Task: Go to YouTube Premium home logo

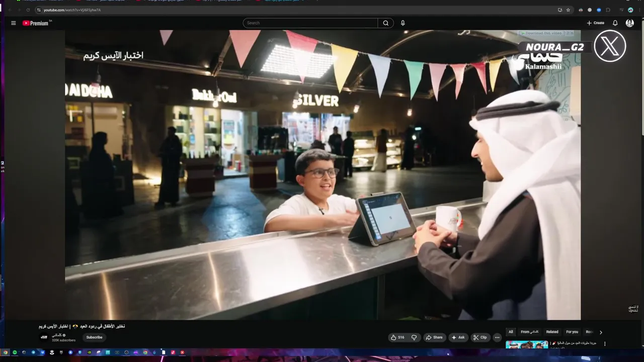Action: tap(35, 23)
